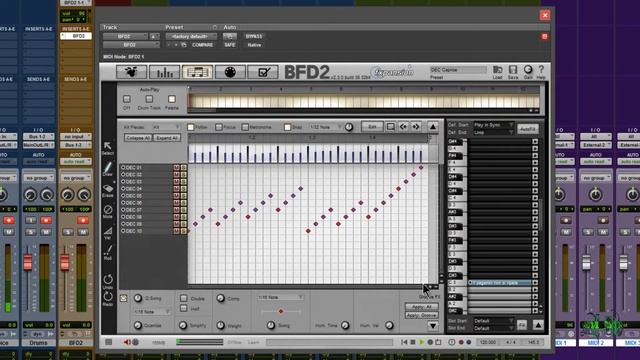Click the BYPASS button

[x=253, y=36]
